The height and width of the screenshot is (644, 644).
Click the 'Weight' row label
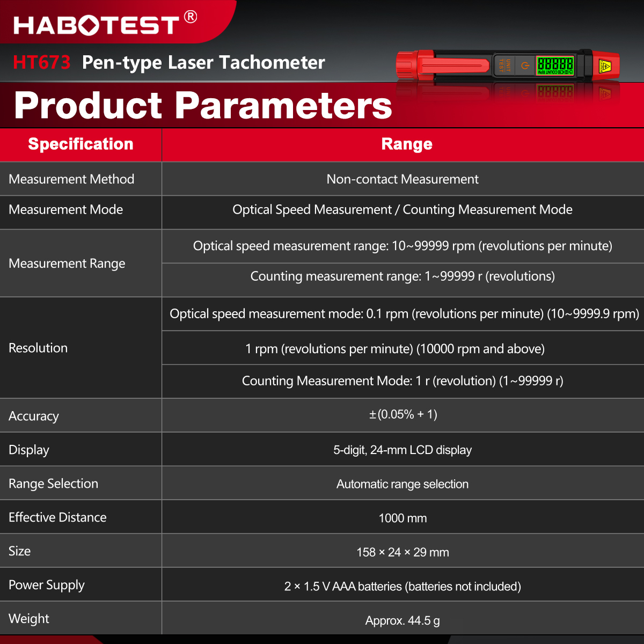pyautogui.click(x=29, y=619)
